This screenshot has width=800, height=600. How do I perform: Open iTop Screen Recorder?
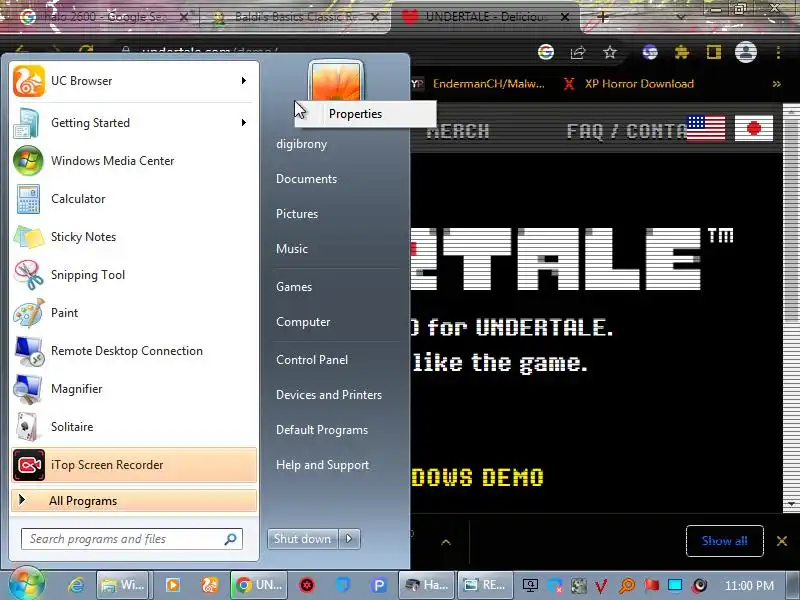pyautogui.click(x=134, y=465)
